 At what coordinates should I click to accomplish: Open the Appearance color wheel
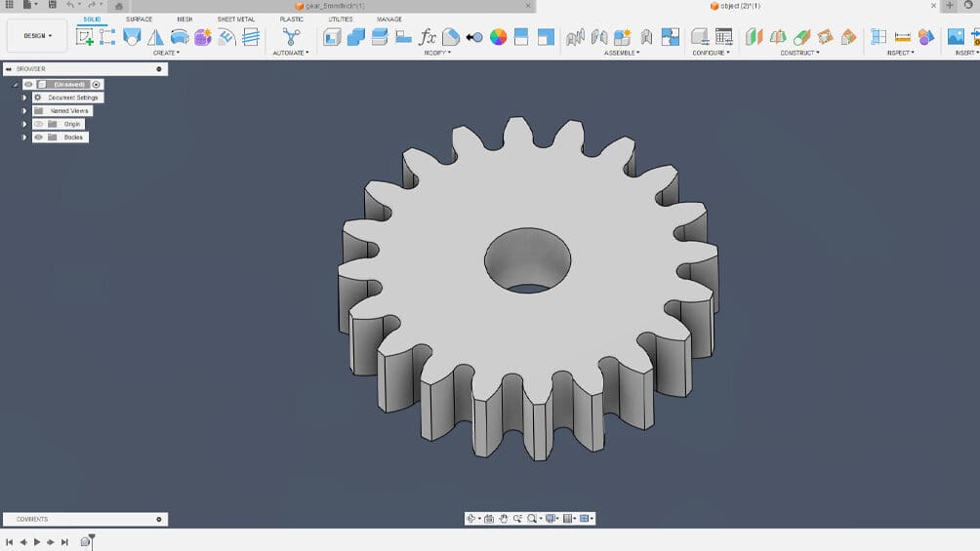[498, 37]
